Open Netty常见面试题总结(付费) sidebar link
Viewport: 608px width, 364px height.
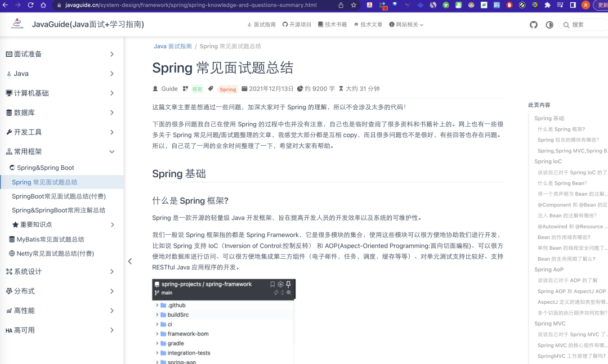coord(52,254)
